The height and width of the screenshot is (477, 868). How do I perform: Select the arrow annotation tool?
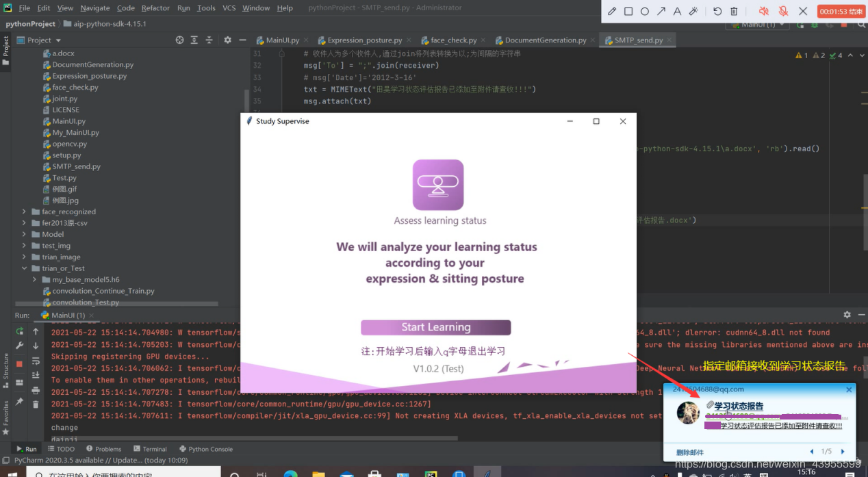(661, 12)
